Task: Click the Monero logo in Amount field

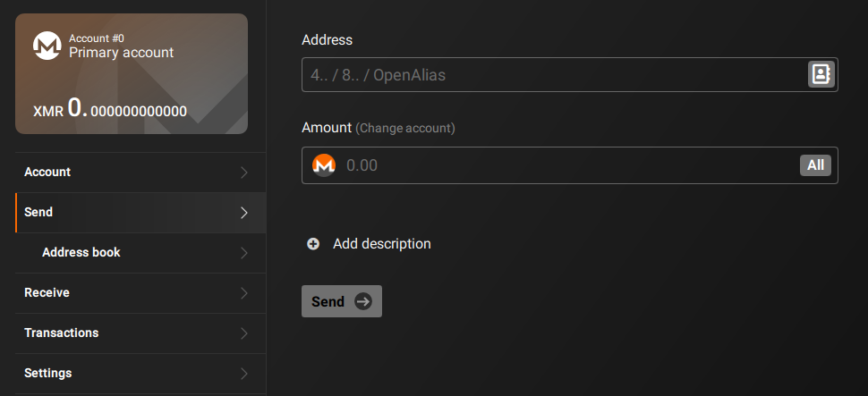Action: 323,165
